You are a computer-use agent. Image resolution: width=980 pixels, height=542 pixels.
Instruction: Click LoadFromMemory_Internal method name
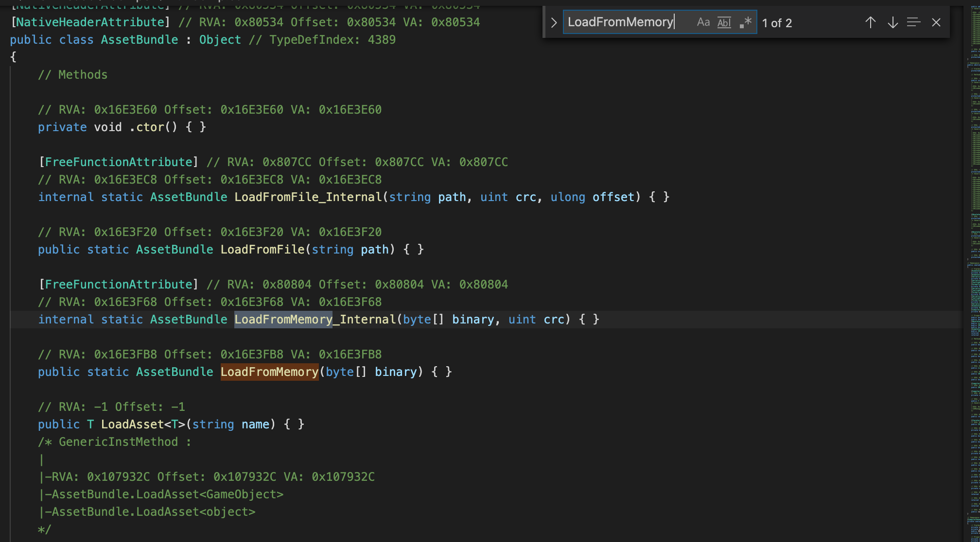click(x=315, y=320)
